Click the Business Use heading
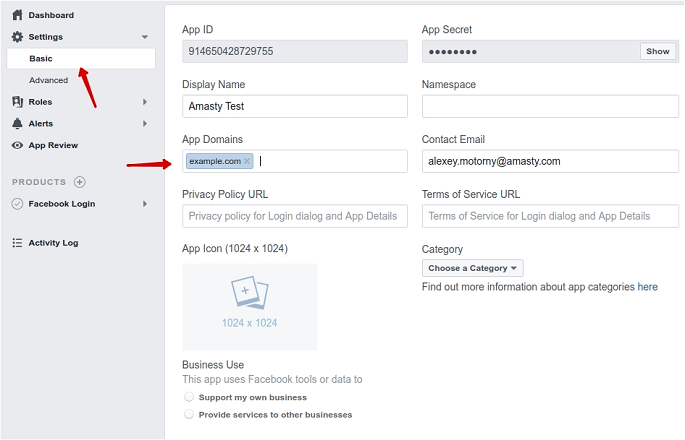Screen dimensions: 685x440 213,365
